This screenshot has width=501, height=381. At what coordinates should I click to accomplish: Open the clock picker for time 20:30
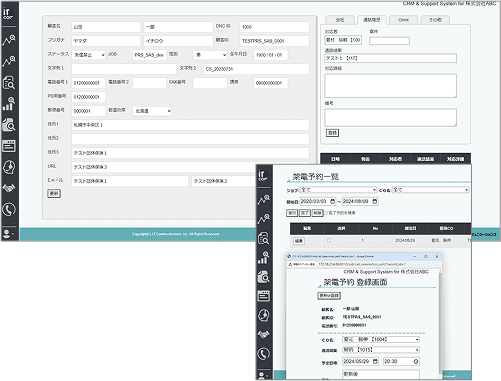click(416, 361)
